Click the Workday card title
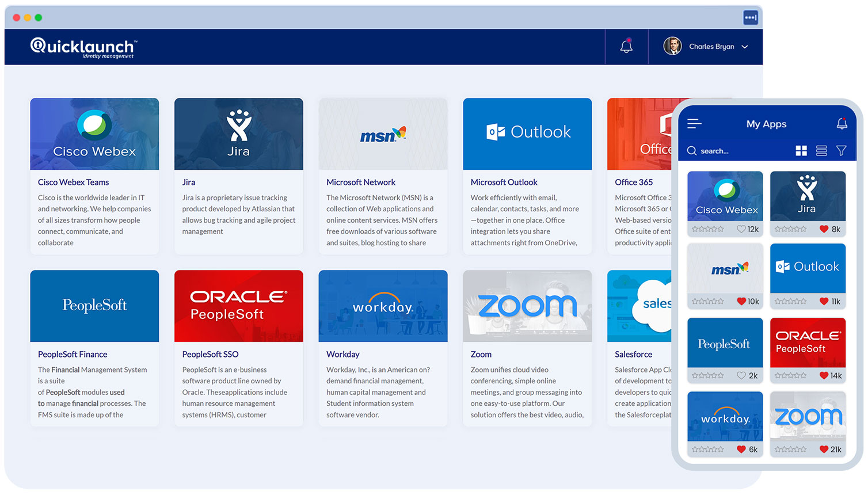The height and width of the screenshot is (495, 868). [x=342, y=354]
